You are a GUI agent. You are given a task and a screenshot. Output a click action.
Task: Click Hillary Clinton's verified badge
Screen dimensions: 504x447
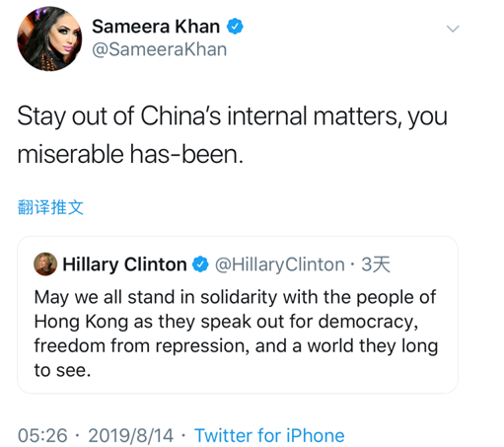tap(200, 264)
